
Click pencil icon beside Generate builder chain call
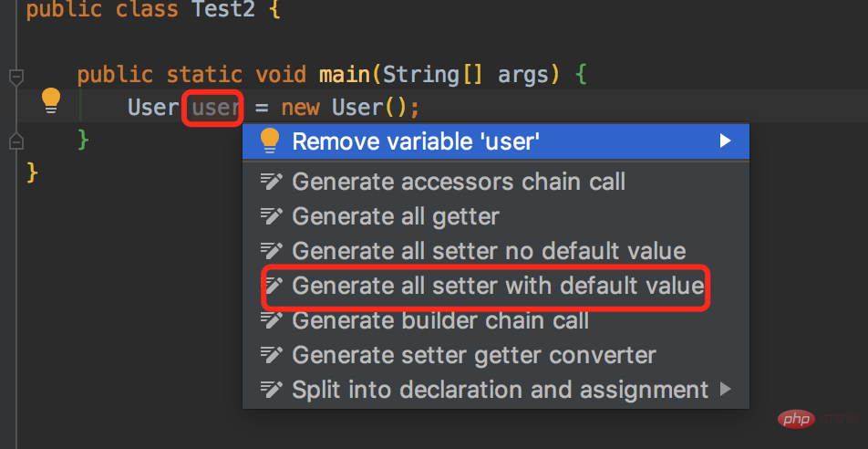[x=271, y=320]
